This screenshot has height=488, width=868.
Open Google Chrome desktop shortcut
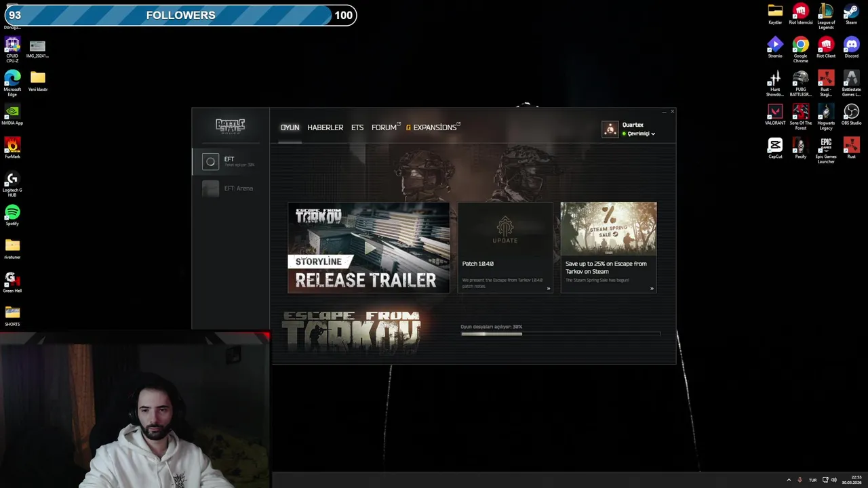coord(800,49)
